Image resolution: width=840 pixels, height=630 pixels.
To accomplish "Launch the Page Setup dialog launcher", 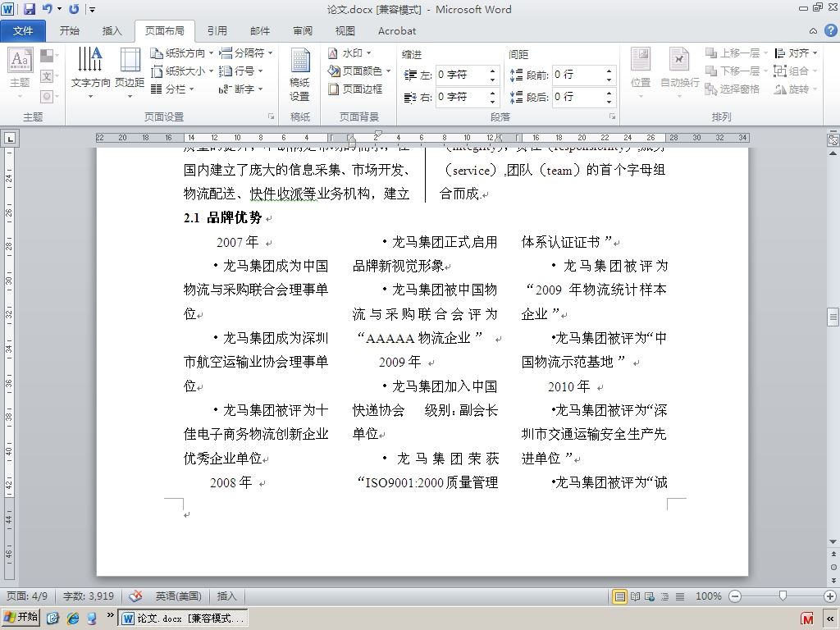I will (x=271, y=116).
